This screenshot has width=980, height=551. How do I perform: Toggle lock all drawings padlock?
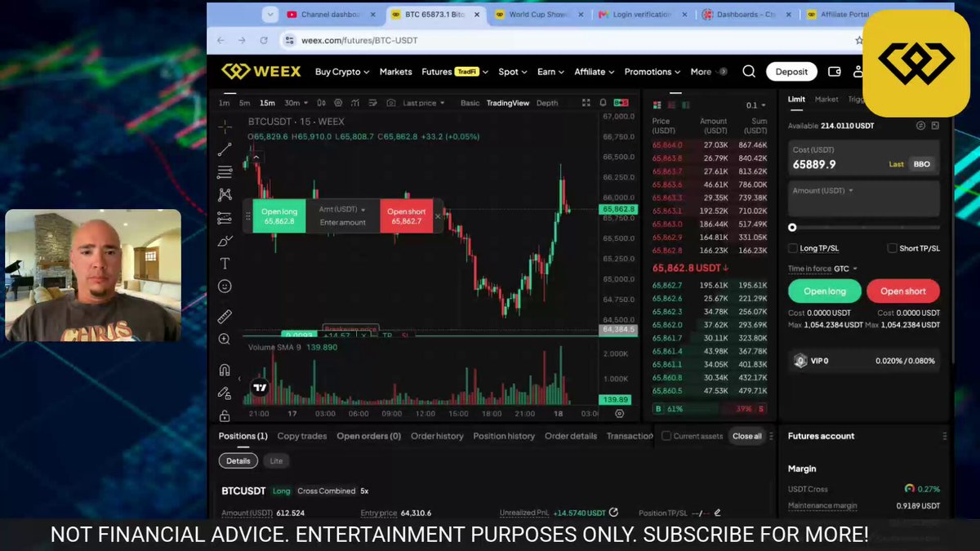[x=225, y=415]
